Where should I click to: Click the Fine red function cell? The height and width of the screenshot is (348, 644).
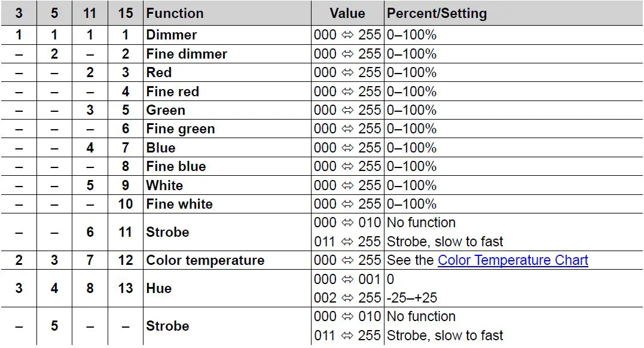pos(172,91)
